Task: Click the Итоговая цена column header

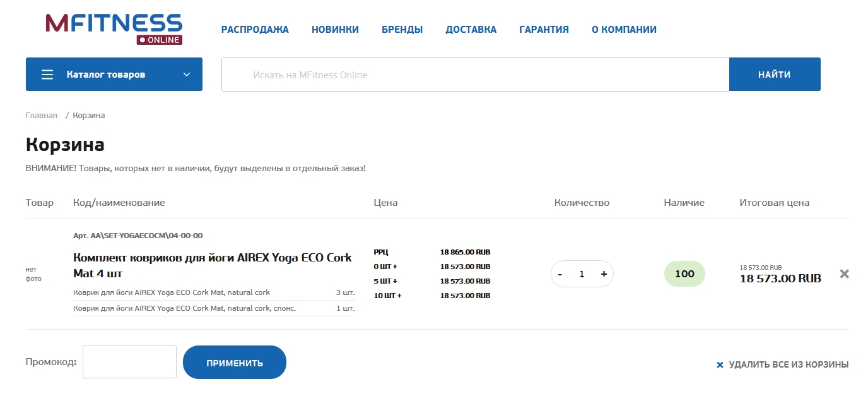Action: pos(774,203)
